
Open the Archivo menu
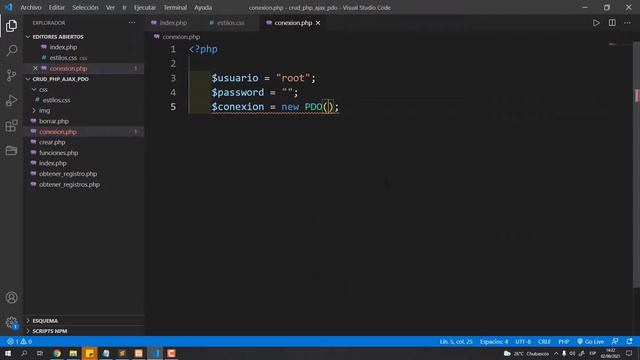pos(31,7)
